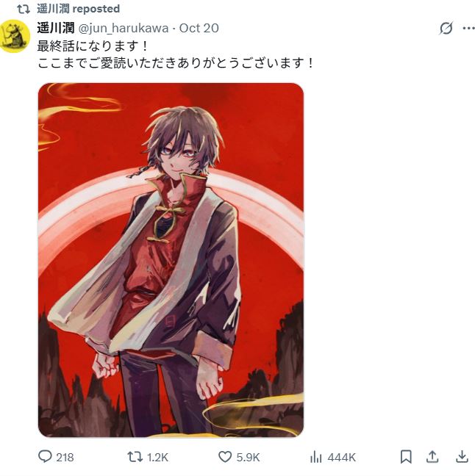The height and width of the screenshot is (476, 475).
Task: Click the share upload-arrow icon
Action: pyautogui.click(x=432, y=457)
